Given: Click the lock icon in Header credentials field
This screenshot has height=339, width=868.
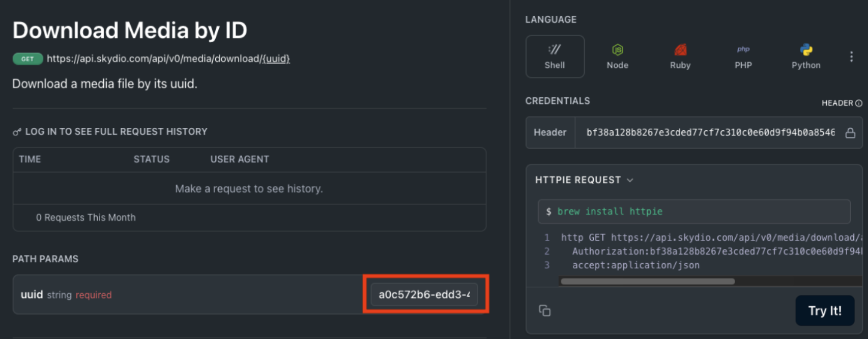Looking at the screenshot, I should pos(850,133).
